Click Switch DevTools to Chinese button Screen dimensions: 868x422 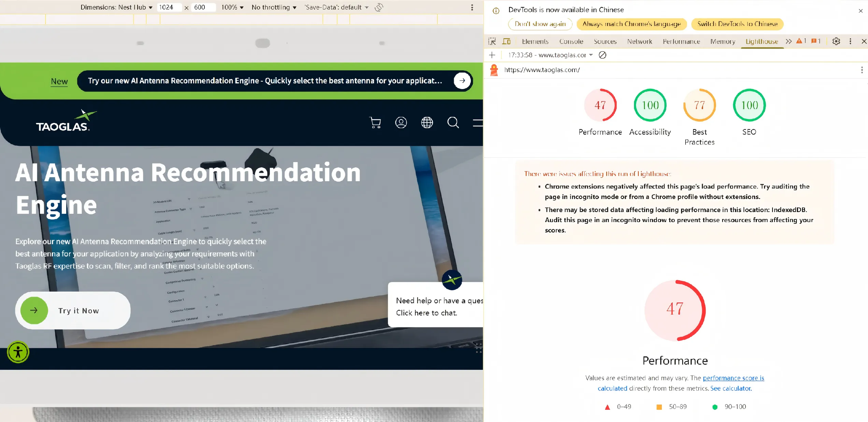tap(737, 24)
